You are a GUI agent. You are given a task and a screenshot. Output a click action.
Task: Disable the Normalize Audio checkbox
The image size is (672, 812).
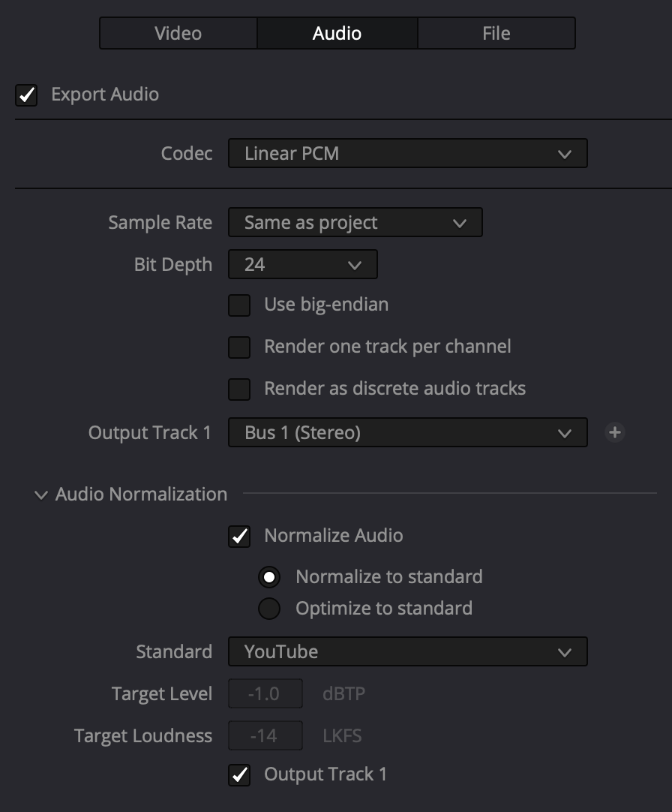pos(239,537)
